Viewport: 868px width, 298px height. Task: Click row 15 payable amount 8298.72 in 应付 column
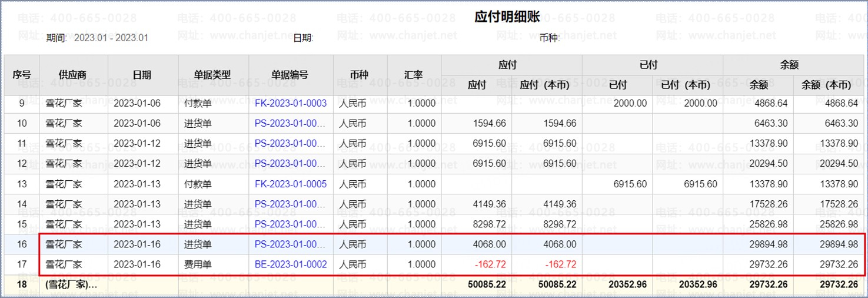coord(490,224)
